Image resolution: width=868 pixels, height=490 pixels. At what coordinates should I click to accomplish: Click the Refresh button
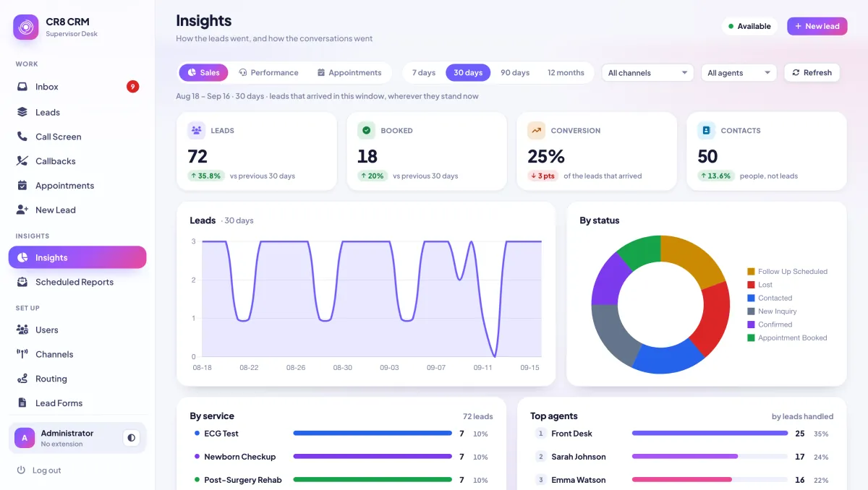812,72
